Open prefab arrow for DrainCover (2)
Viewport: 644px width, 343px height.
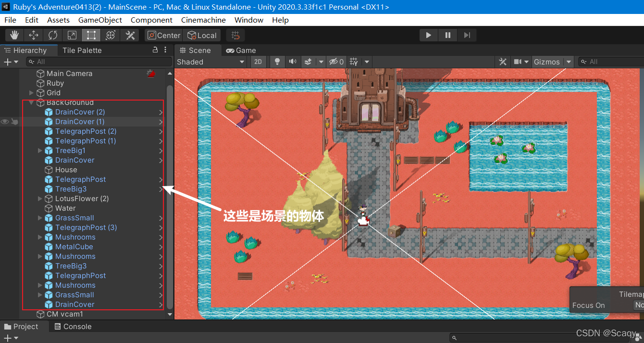[x=161, y=112]
